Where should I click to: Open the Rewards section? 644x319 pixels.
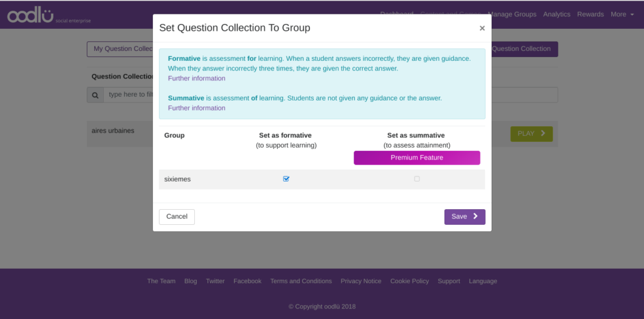pyautogui.click(x=590, y=14)
